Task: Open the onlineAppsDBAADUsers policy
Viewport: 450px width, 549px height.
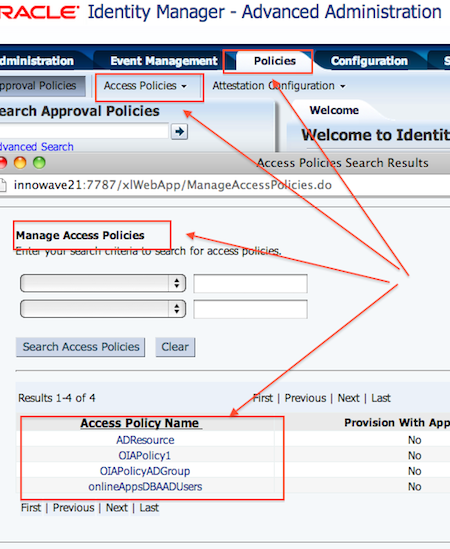Action: [x=145, y=487]
